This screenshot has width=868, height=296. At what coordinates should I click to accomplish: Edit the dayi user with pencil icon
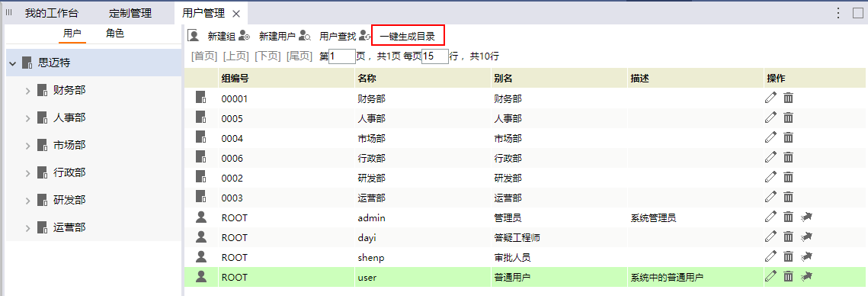point(770,236)
